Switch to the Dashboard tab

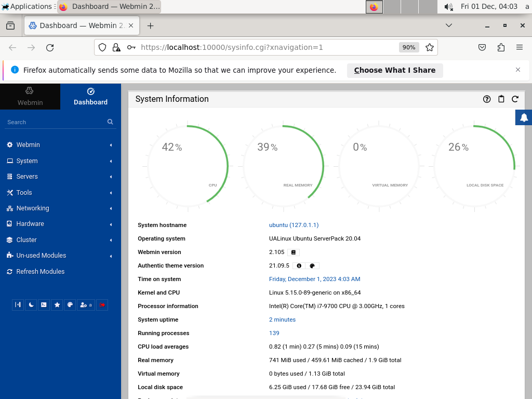tap(90, 97)
